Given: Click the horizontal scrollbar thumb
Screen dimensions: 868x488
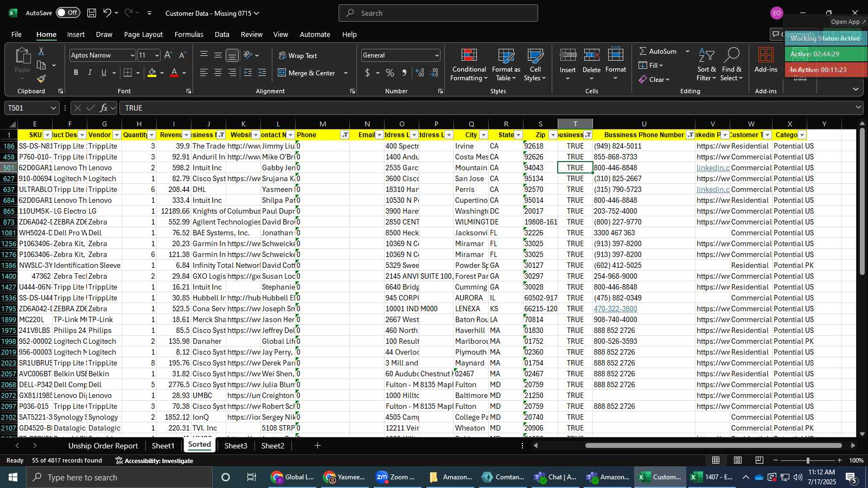Looking at the screenshot, I should coord(713,446).
